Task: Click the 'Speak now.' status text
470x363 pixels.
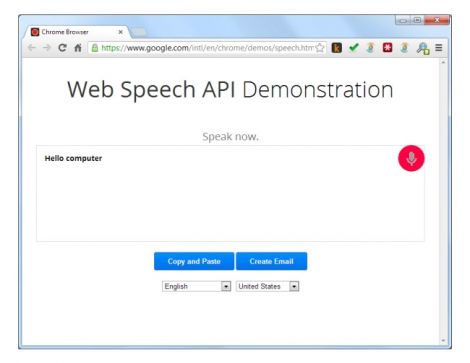Action: click(x=230, y=136)
